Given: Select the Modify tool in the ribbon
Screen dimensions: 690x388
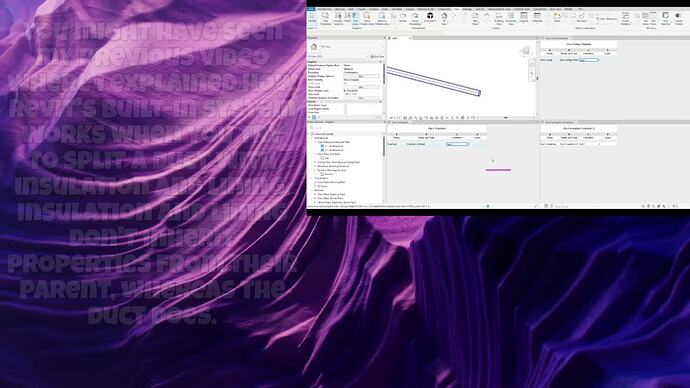Looking at the screenshot, I should click(x=312, y=18).
